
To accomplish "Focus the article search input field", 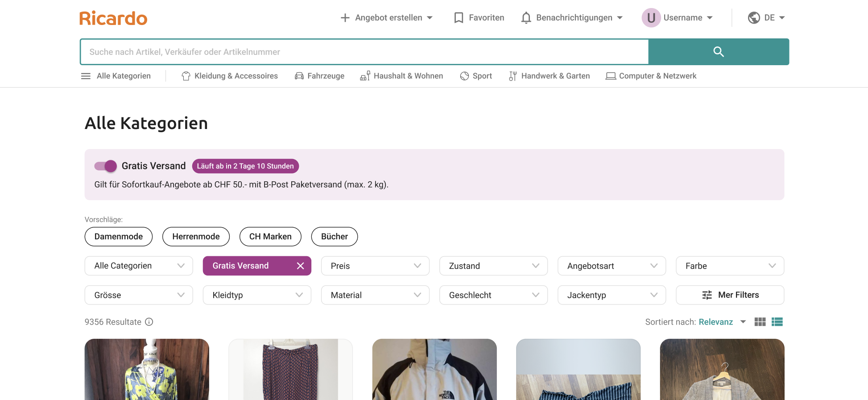I will 364,52.
